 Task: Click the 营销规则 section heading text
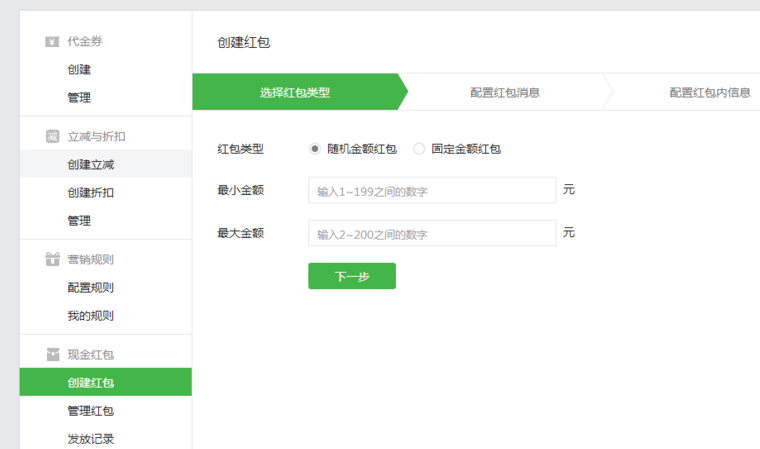point(91,259)
